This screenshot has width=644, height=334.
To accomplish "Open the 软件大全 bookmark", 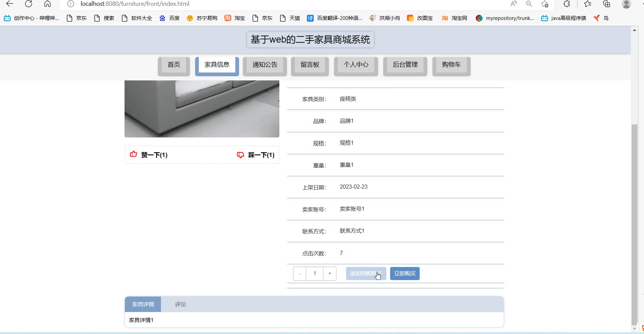I will [137, 18].
